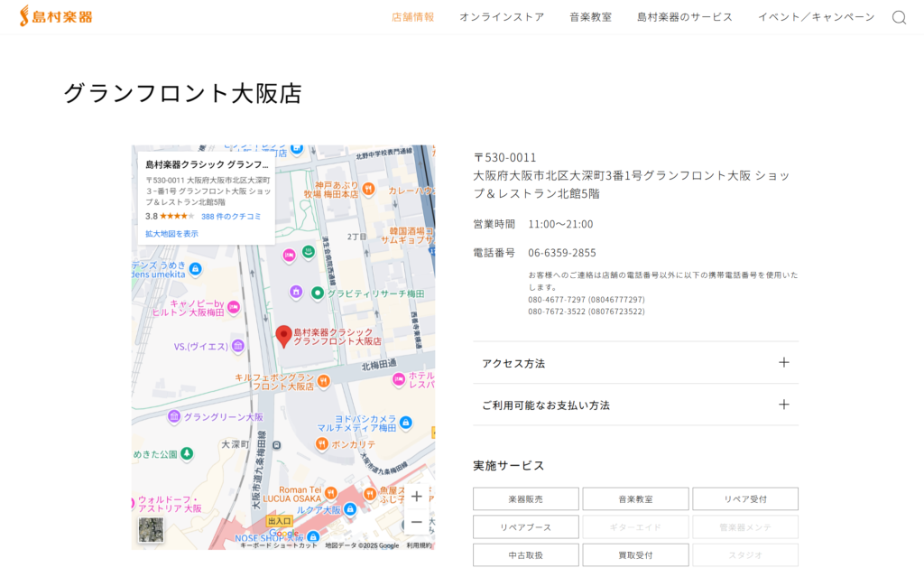924x568 pixels.
Task: Click the 買取受付 service button
Action: point(635,555)
